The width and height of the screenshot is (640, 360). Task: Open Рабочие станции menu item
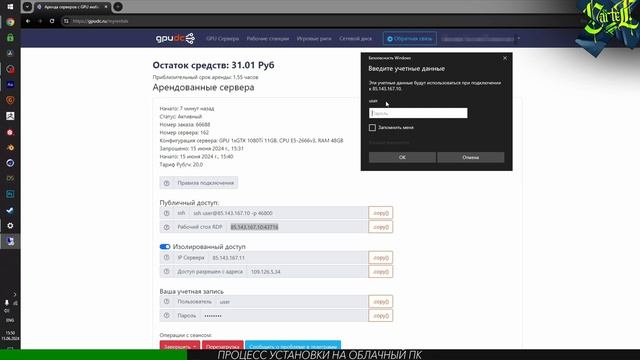pos(268,38)
